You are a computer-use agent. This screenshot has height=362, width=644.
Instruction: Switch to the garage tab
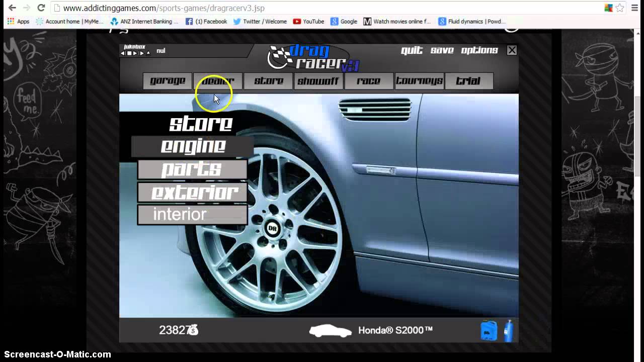(x=168, y=81)
